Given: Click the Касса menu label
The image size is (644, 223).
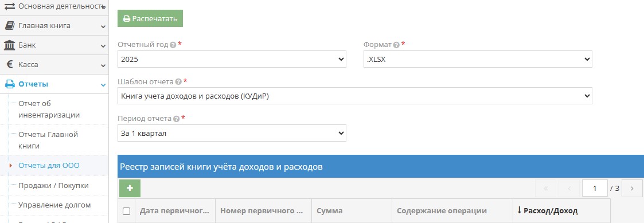Looking at the screenshot, I should click(28, 64).
